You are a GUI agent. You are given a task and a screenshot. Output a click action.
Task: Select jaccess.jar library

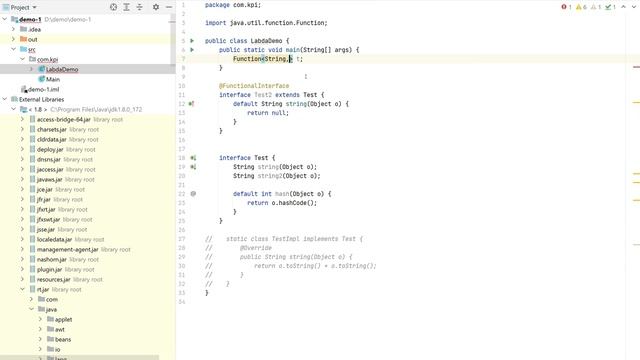[x=50, y=169]
